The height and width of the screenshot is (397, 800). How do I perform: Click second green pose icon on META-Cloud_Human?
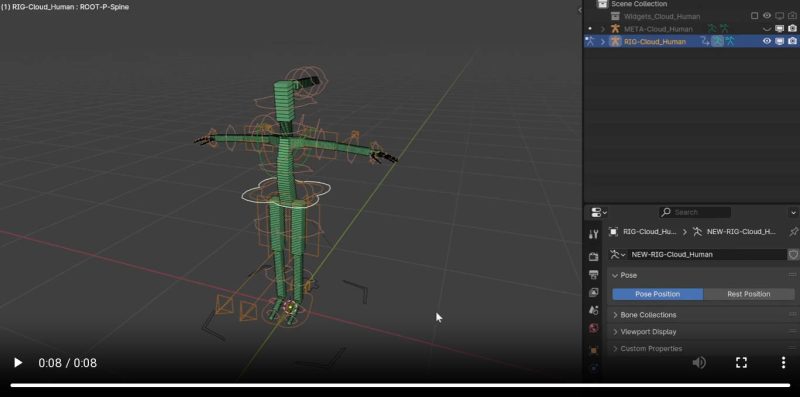click(724, 29)
